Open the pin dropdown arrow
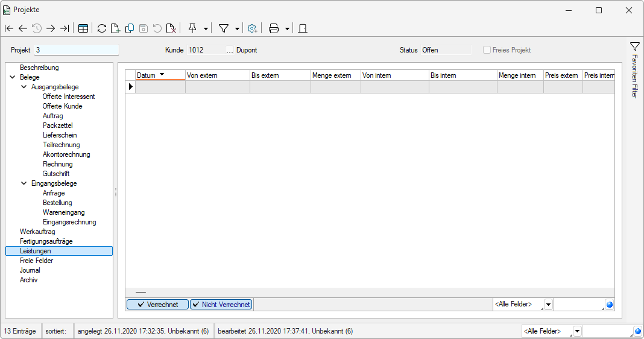The width and height of the screenshot is (644, 339). (x=206, y=29)
